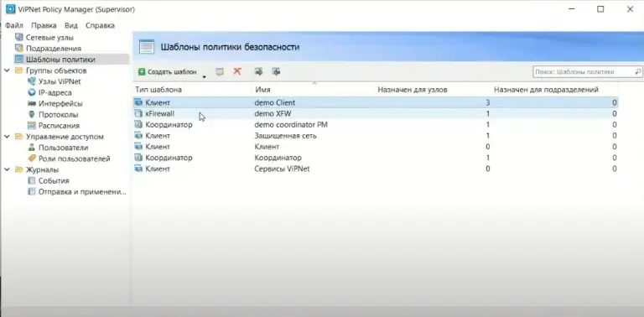Click the Расписания icon
Viewport: 644px width, 317px height.
31,126
